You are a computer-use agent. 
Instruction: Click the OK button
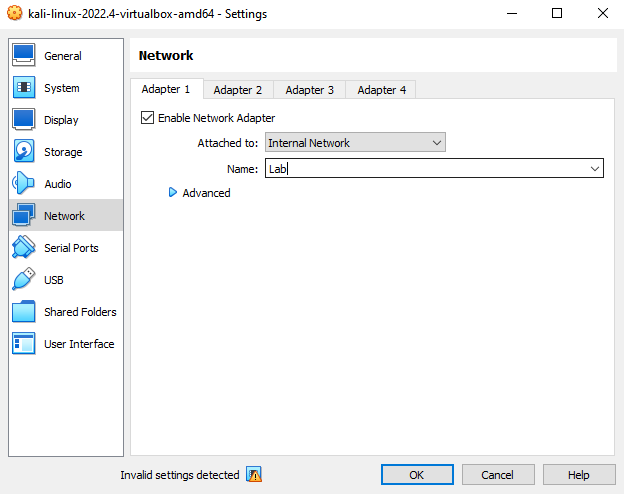pyautogui.click(x=417, y=475)
